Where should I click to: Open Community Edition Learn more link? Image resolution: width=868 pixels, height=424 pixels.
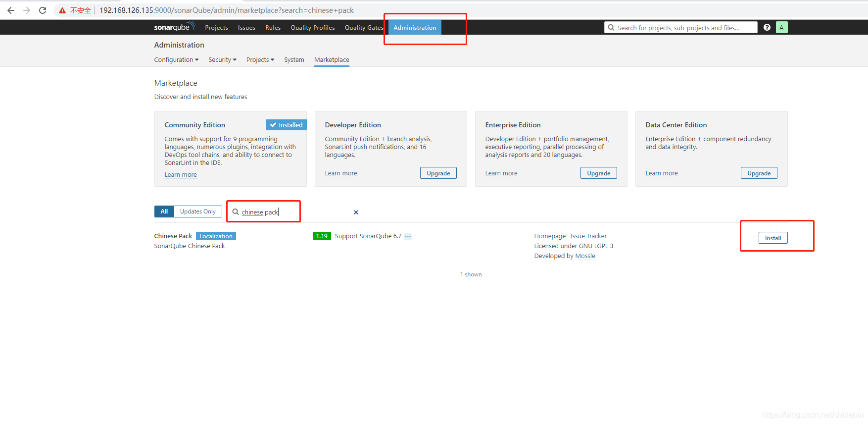point(181,174)
